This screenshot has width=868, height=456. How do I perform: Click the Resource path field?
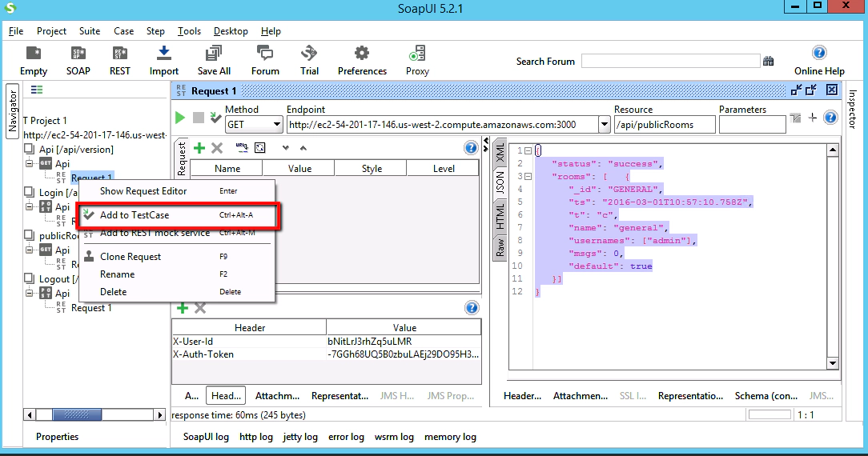tap(665, 124)
